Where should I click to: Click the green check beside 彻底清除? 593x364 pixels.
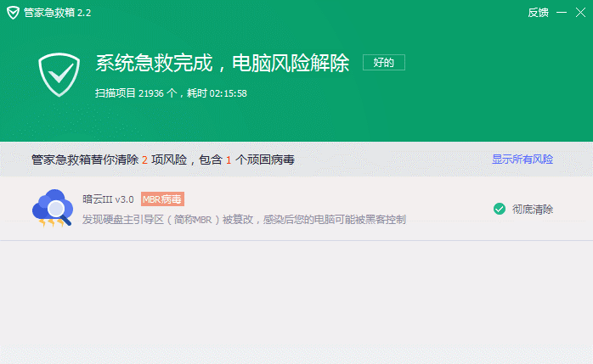(500, 209)
